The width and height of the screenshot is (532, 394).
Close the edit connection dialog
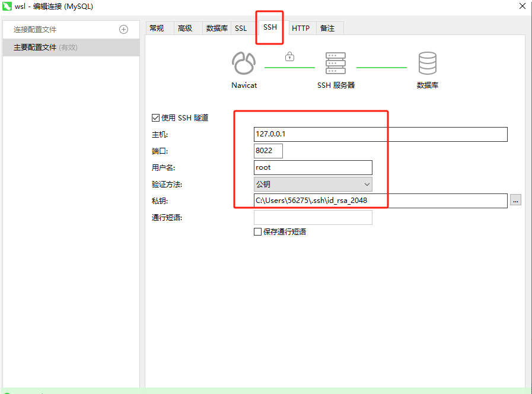pos(523,6)
